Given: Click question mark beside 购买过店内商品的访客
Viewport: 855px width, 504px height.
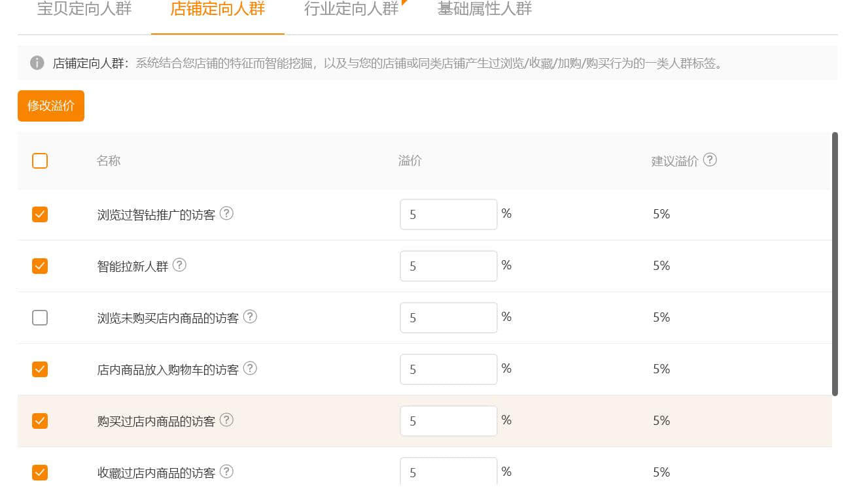Looking at the screenshot, I should (226, 420).
